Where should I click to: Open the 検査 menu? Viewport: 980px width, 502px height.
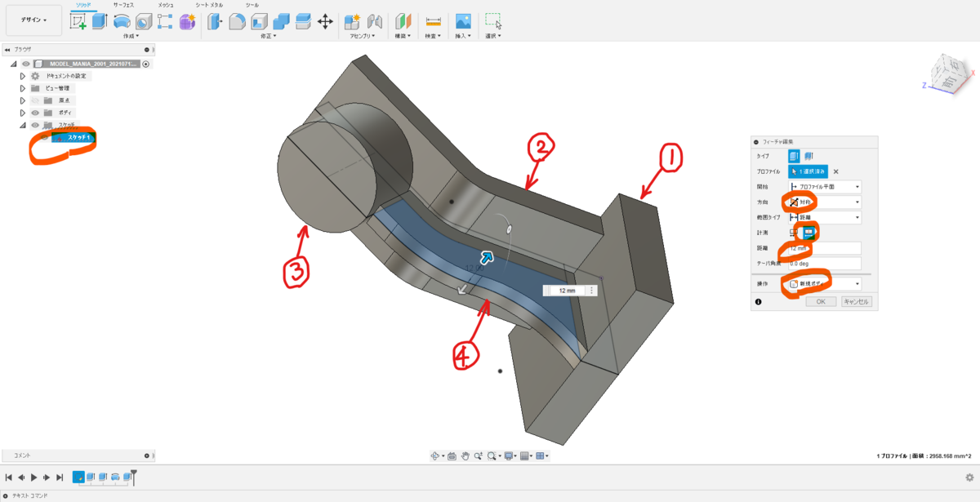tap(433, 36)
